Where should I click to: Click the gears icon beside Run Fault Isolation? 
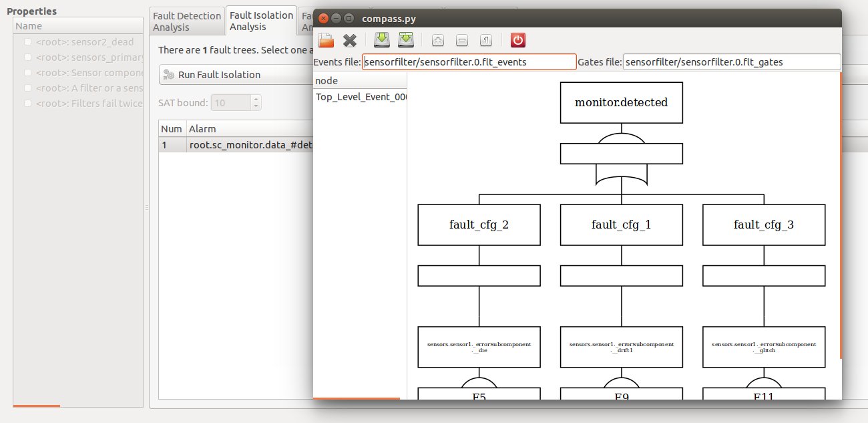pos(168,75)
